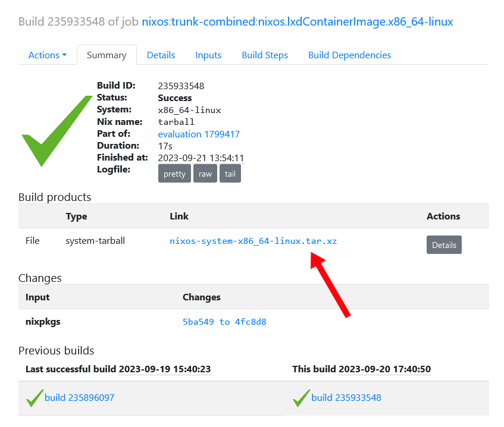Open the Build Dependencies tab
504x427 pixels.
[350, 55]
